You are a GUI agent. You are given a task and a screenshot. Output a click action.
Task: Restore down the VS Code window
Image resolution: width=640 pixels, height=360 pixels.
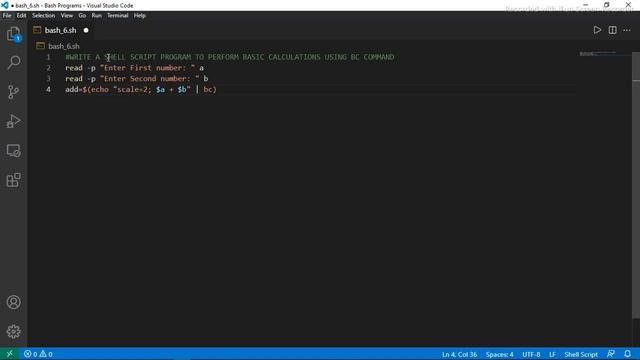(x=607, y=5)
